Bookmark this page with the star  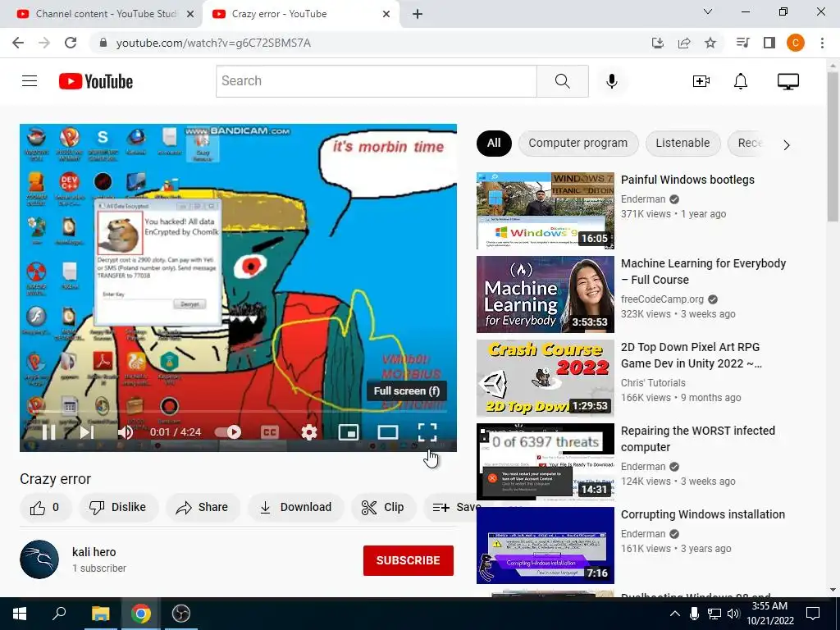coord(710,43)
